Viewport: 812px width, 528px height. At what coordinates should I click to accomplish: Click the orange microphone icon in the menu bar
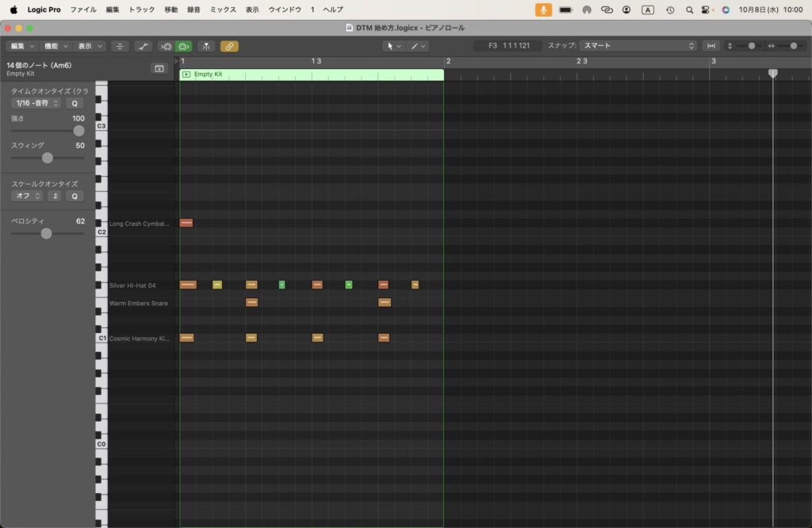pyautogui.click(x=543, y=10)
